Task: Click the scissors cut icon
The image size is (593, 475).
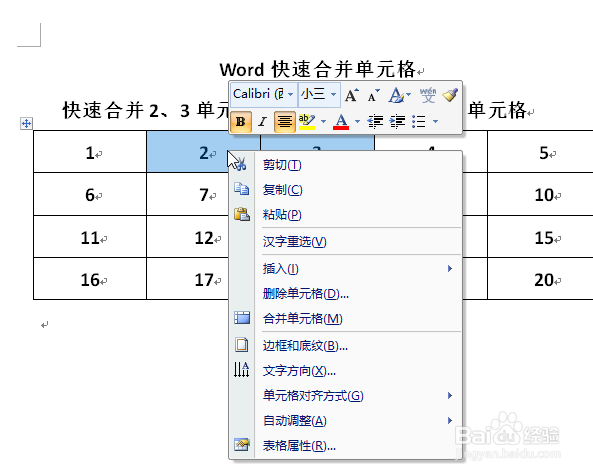Action: pyautogui.click(x=241, y=164)
